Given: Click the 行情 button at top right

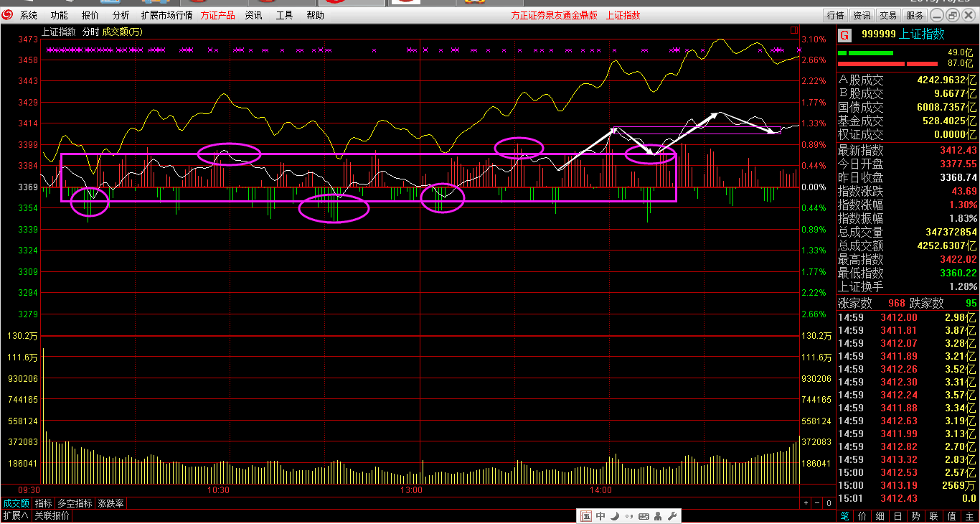Looking at the screenshot, I should click(835, 15).
